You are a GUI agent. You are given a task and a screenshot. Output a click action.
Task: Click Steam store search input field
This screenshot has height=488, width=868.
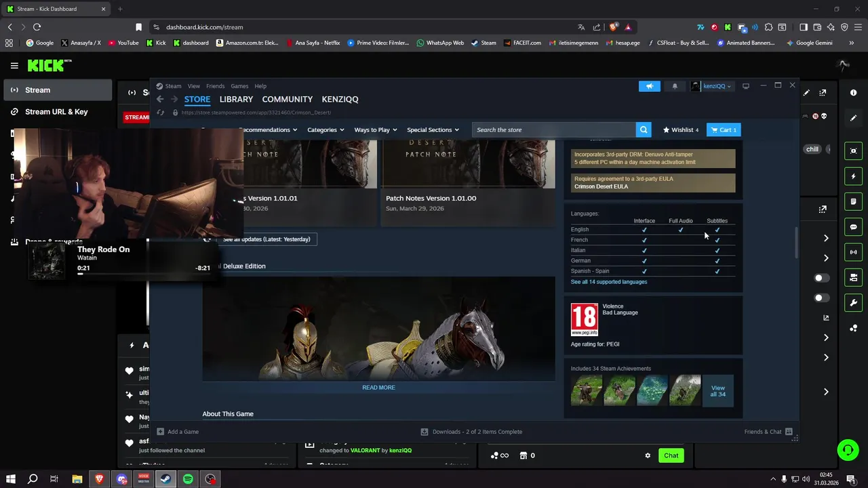pyautogui.click(x=554, y=129)
